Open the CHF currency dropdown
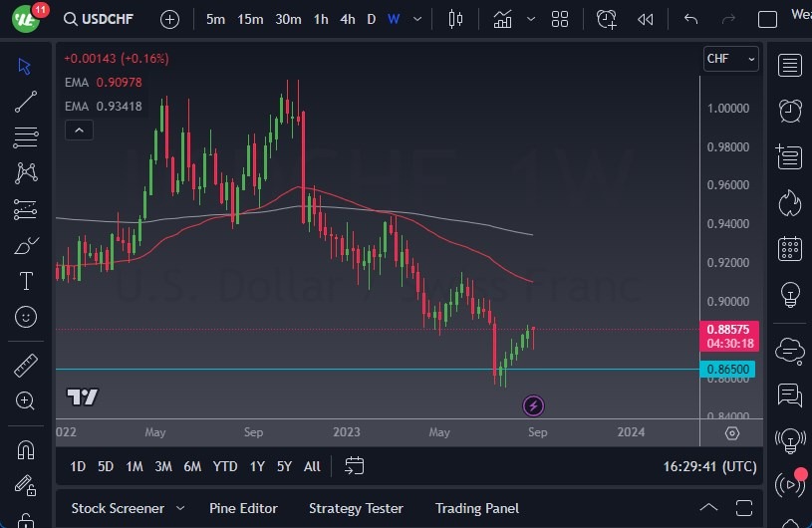 (x=731, y=59)
